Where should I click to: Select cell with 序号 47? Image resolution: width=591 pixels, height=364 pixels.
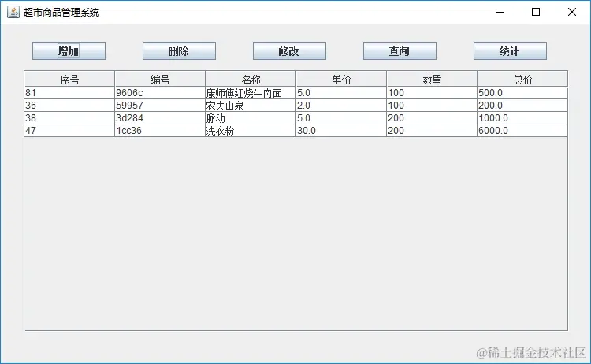pyautogui.click(x=69, y=131)
